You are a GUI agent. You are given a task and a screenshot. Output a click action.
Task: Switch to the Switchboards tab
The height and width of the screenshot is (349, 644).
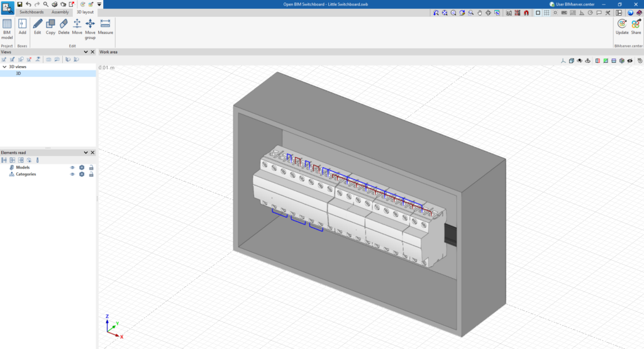point(31,12)
